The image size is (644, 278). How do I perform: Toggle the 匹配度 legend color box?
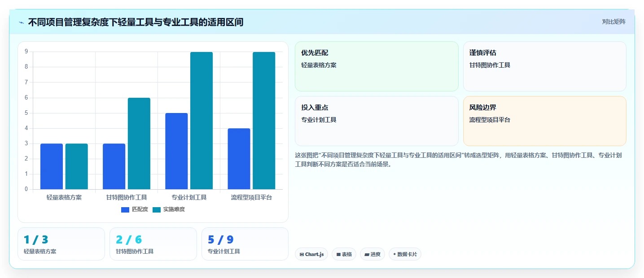pyautogui.click(x=125, y=209)
